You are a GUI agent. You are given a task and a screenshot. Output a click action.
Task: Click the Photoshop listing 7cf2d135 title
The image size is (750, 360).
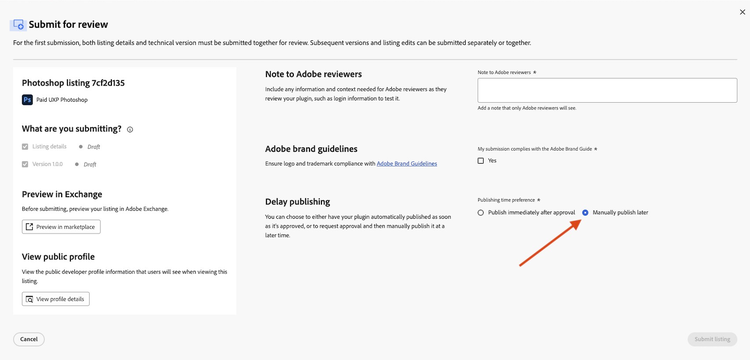click(x=73, y=83)
